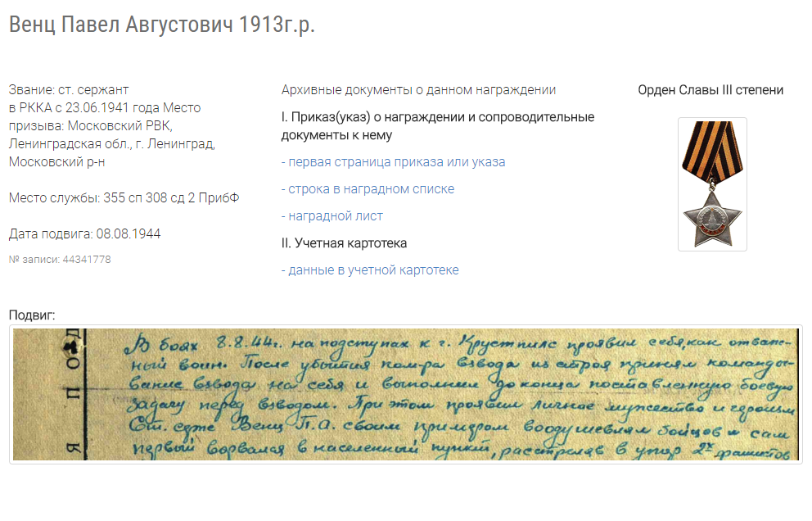Open the handwritten feat description scan
812x521 pixels.
coord(405,395)
